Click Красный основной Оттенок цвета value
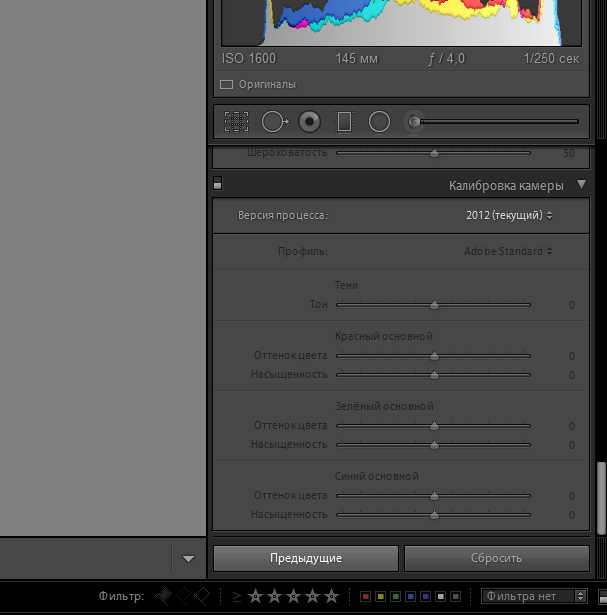Viewport: 607px width, 615px height. click(x=572, y=356)
